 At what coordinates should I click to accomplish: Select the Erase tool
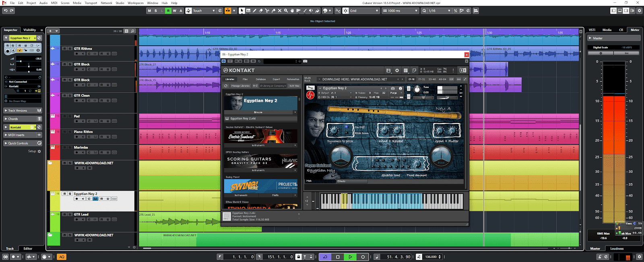(x=261, y=11)
